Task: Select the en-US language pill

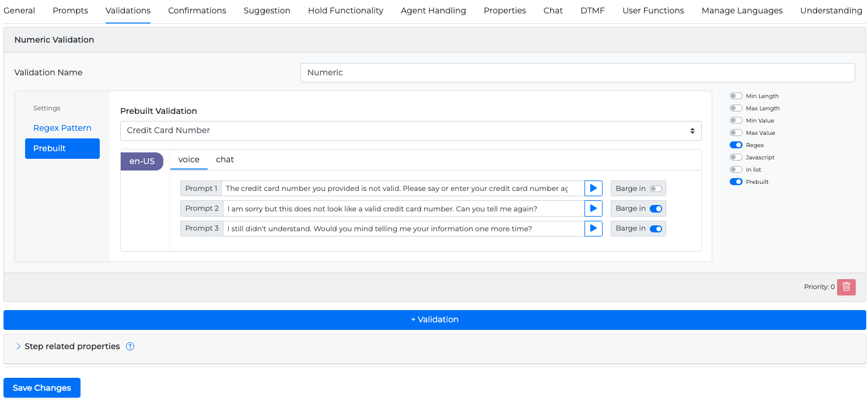Action: coord(142,161)
